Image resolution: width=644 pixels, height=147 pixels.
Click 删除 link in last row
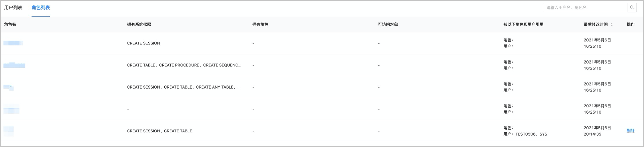(x=631, y=131)
